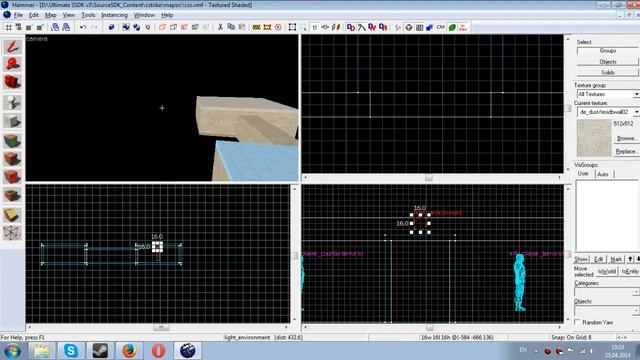Open the Tools menu
The image size is (640, 360).
pos(88,15)
